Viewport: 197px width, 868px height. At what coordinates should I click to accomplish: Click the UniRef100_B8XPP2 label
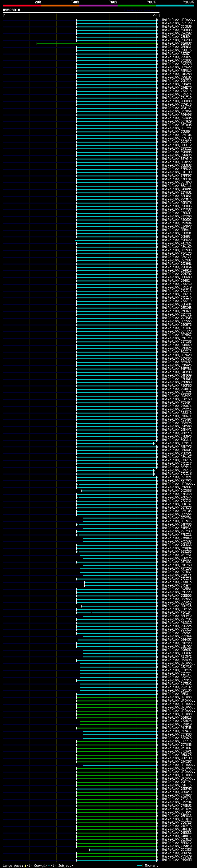pyautogui.click(x=177, y=162)
